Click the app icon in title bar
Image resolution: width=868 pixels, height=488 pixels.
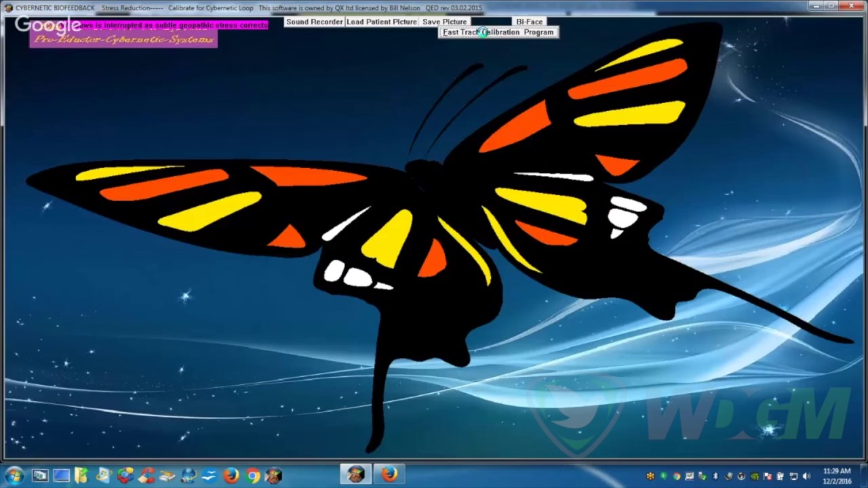[8, 7]
